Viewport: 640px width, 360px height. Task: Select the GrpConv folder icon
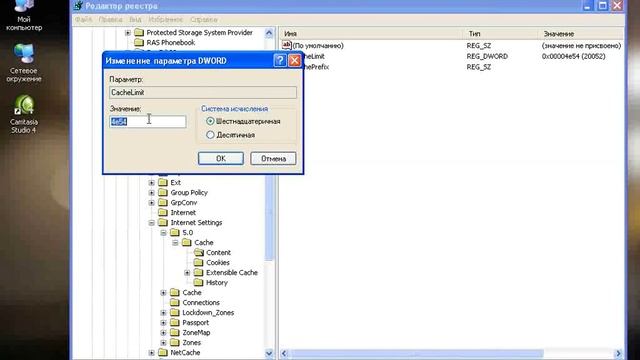click(163, 202)
